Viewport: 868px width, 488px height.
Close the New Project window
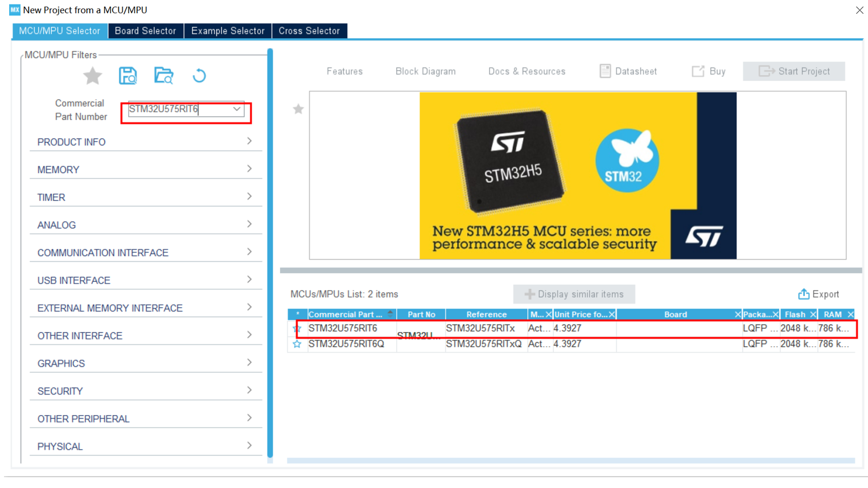pos(859,10)
